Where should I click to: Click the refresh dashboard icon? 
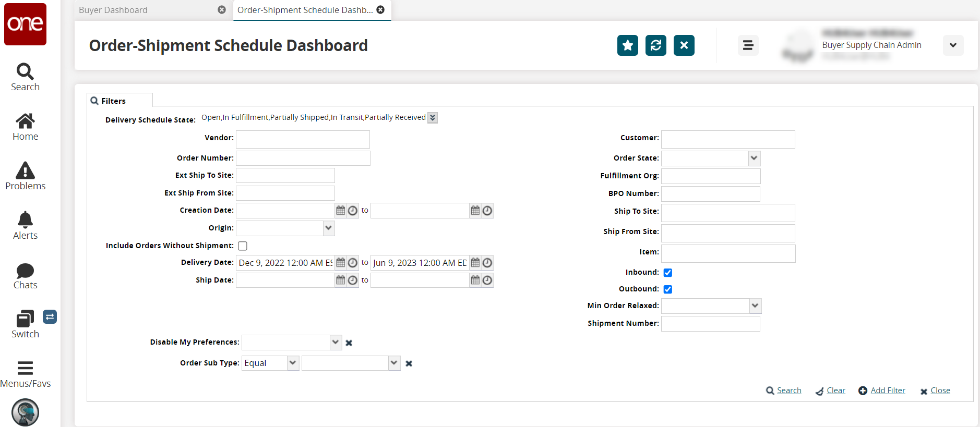[655, 45]
